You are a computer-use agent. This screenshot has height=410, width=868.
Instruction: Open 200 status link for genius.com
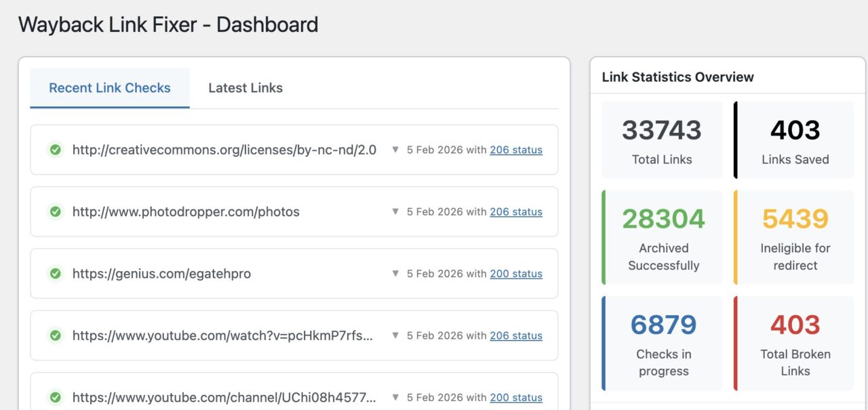click(x=516, y=274)
